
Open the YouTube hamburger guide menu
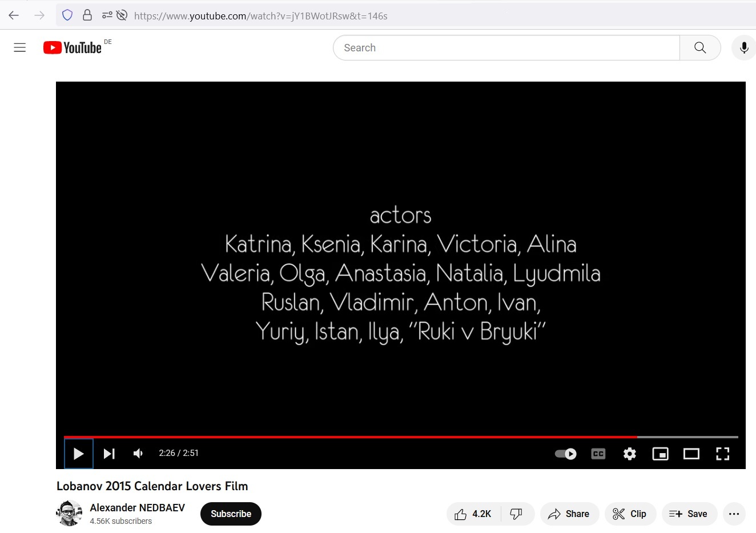pyautogui.click(x=20, y=47)
